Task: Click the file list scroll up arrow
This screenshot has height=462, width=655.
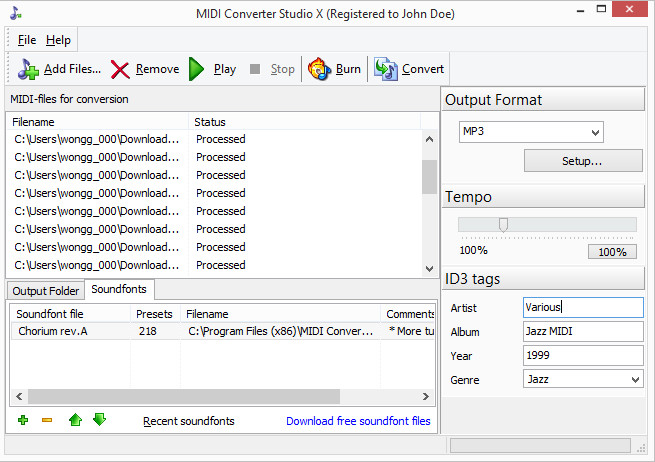Action: pos(429,139)
